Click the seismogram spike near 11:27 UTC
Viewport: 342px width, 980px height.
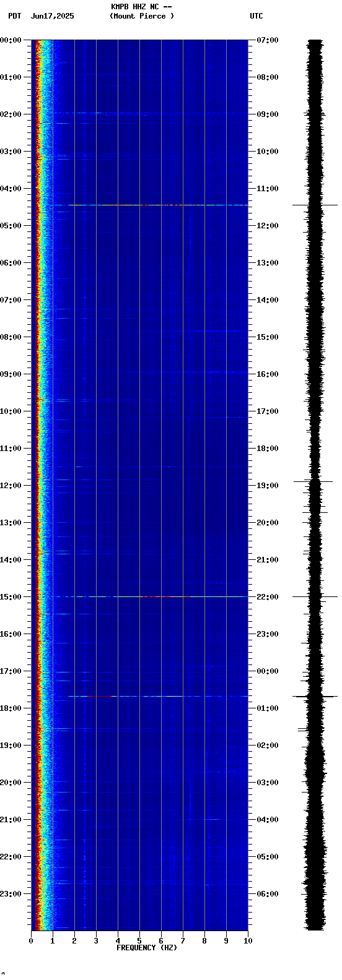(315, 205)
